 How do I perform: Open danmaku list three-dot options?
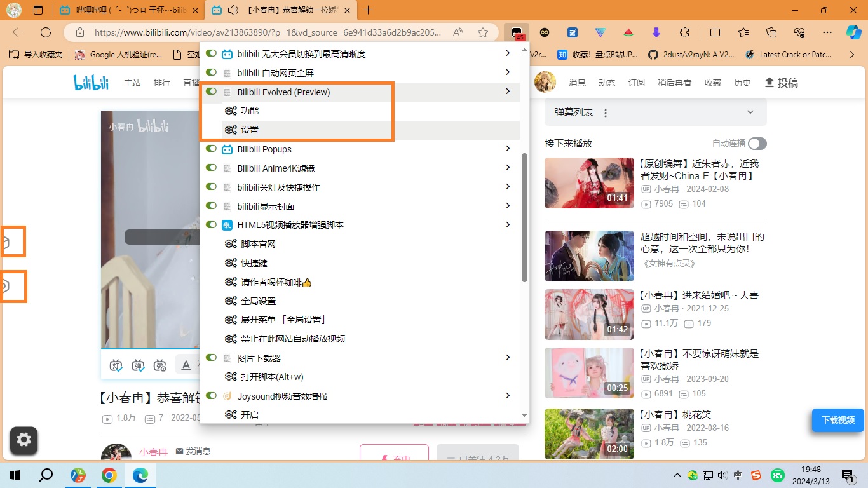[606, 113]
